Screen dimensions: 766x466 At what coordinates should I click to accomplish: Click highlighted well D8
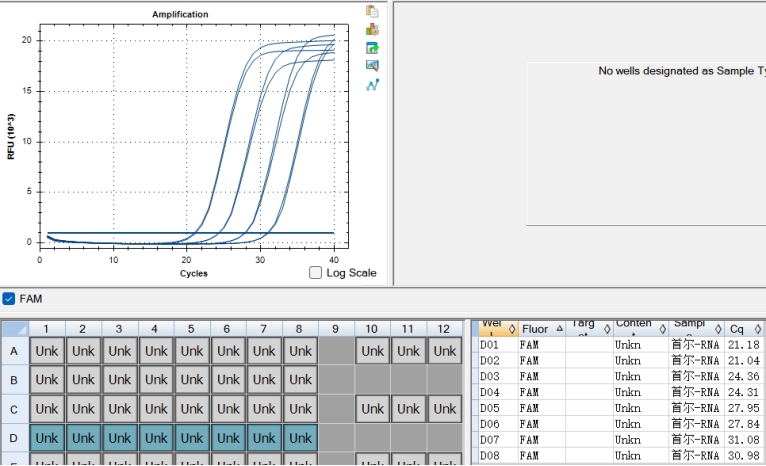pyautogui.click(x=300, y=438)
